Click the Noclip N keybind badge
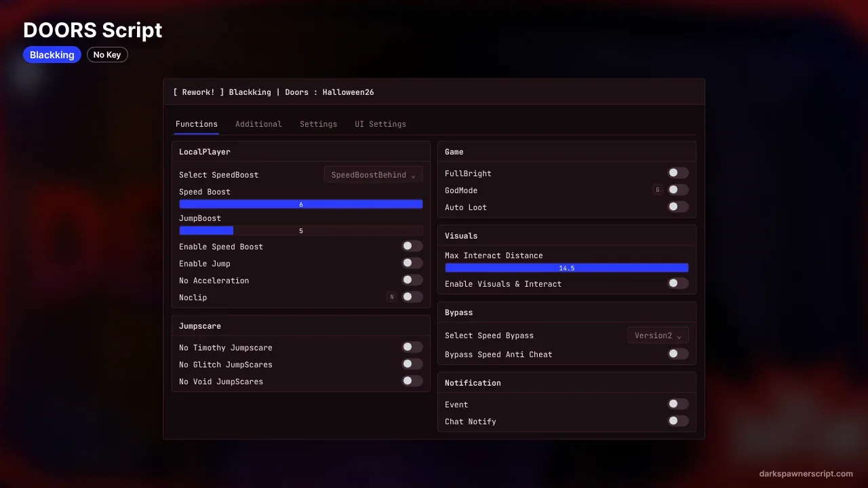 (x=391, y=297)
